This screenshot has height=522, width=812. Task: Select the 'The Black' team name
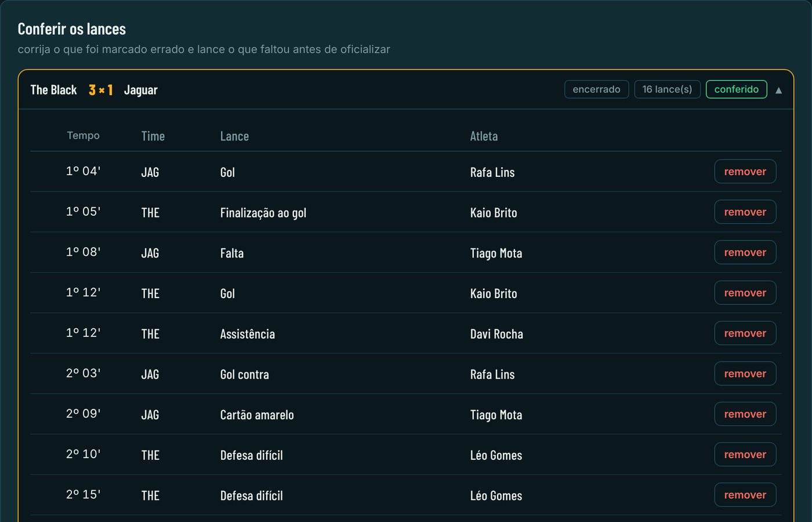tap(53, 90)
